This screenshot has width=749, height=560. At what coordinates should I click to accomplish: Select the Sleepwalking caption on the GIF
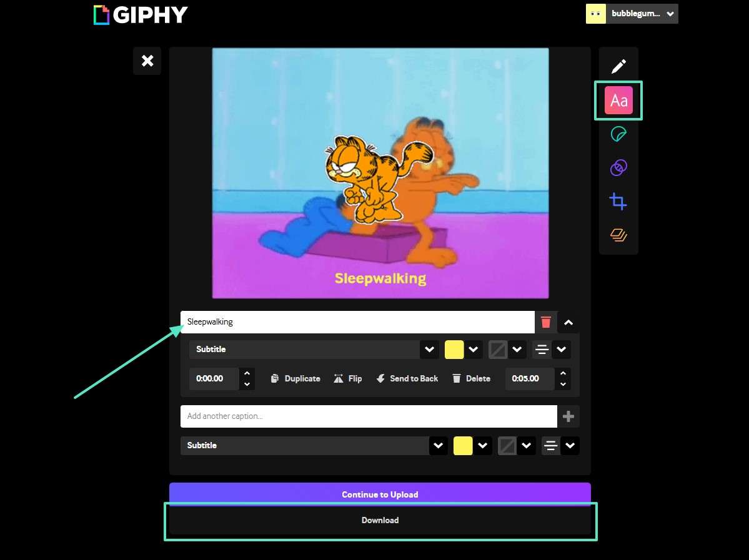380,278
